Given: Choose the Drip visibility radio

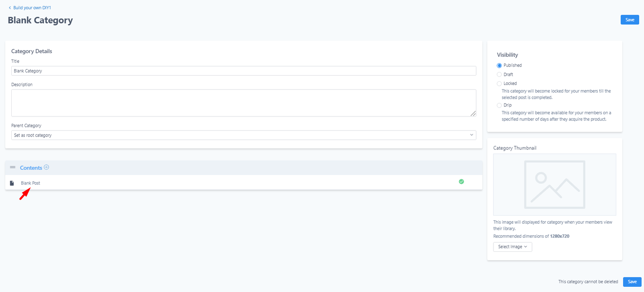Looking at the screenshot, I should click(499, 106).
